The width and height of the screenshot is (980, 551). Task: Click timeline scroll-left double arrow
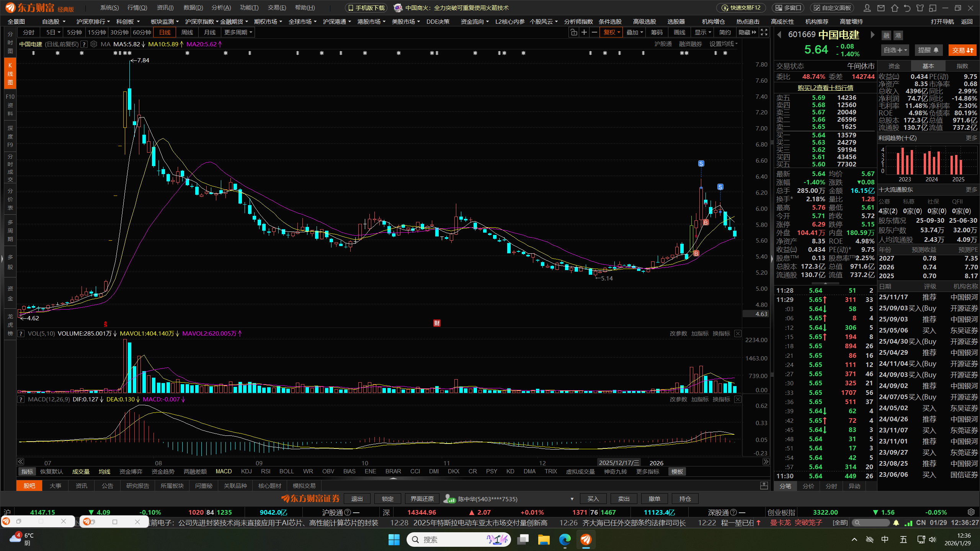21,462
